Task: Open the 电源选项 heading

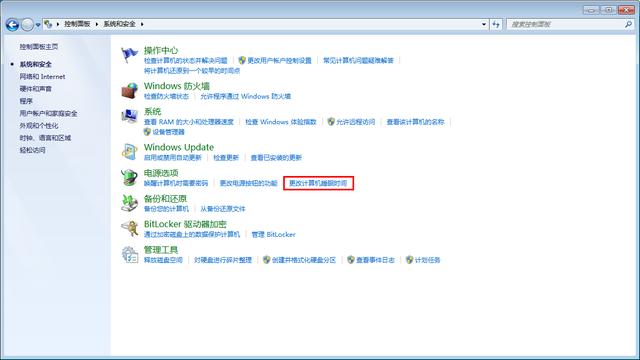Action: pos(161,173)
